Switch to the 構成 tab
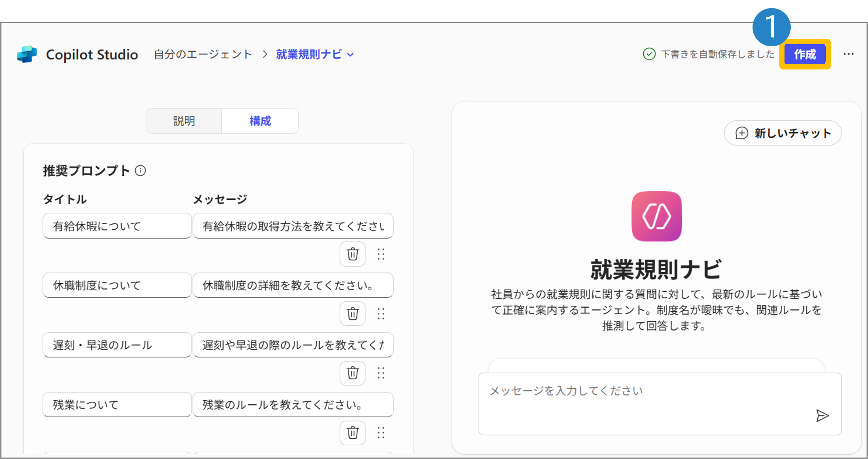 [260, 121]
